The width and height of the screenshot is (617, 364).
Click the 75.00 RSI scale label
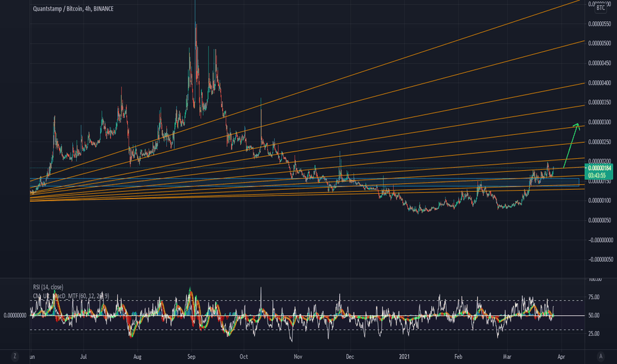[594, 297]
